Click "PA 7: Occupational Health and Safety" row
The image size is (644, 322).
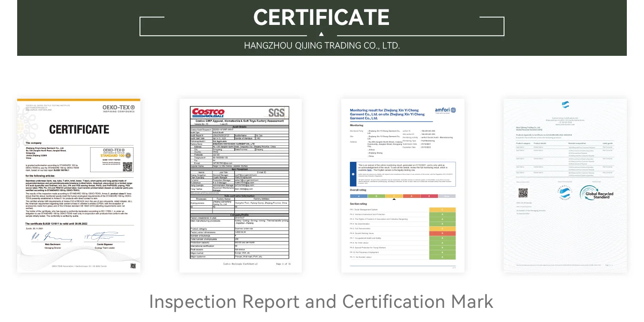(403, 238)
